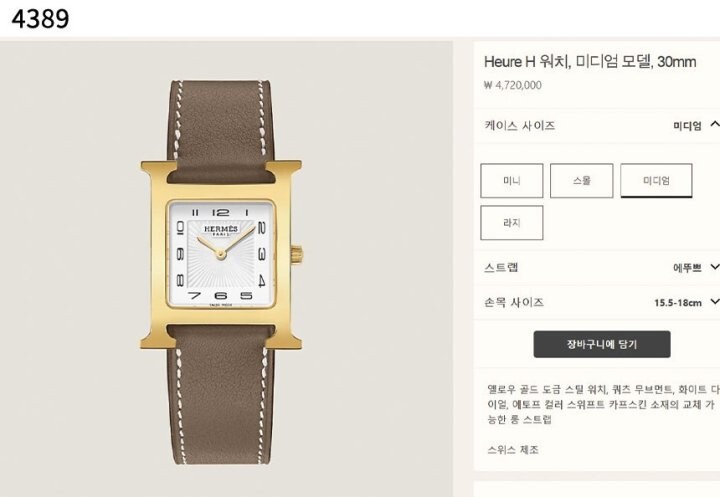This screenshot has height=497, width=720.
Task: Expand the 스트랩 dropdown chevron
Action: tap(714, 266)
